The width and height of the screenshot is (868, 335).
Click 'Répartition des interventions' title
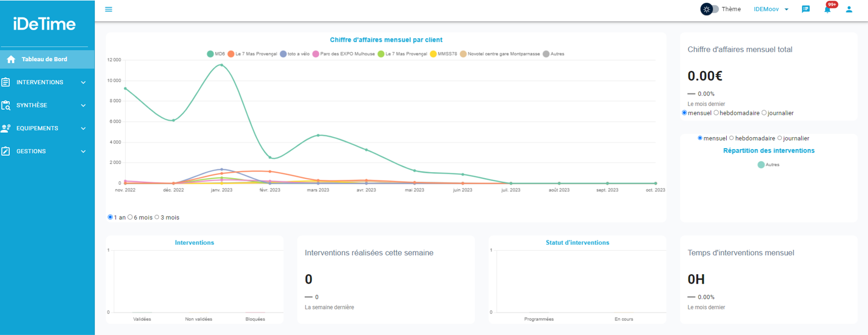coord(769,151)
